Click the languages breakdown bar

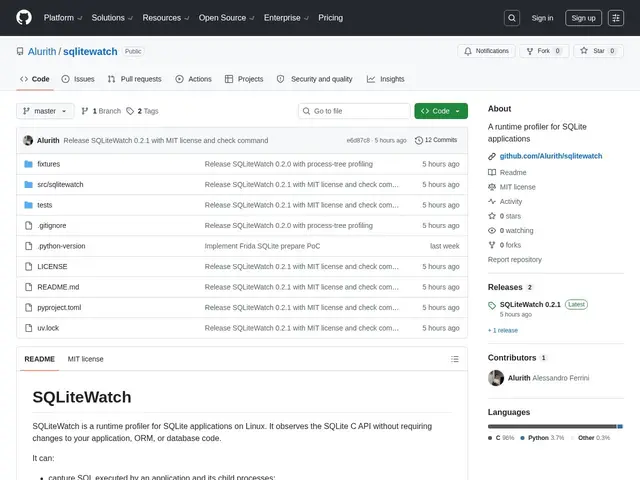tap(555, 427)
